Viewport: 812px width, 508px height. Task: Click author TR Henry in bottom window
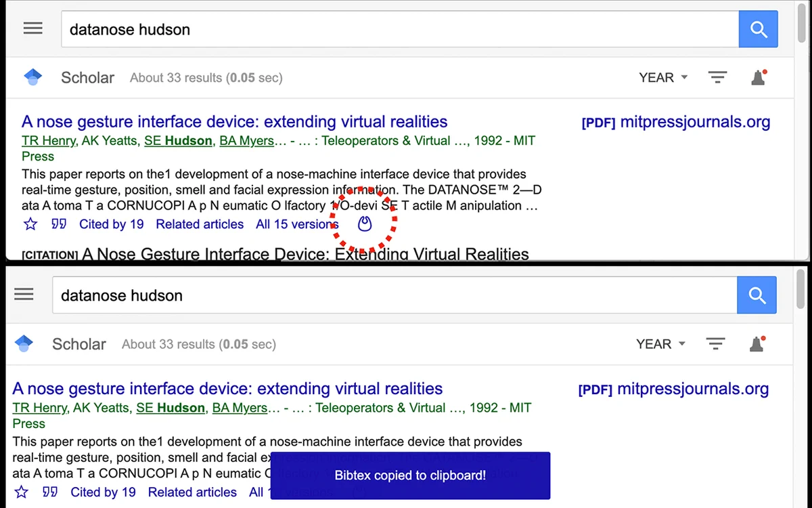pyautogui.click(x=40, y=408)
